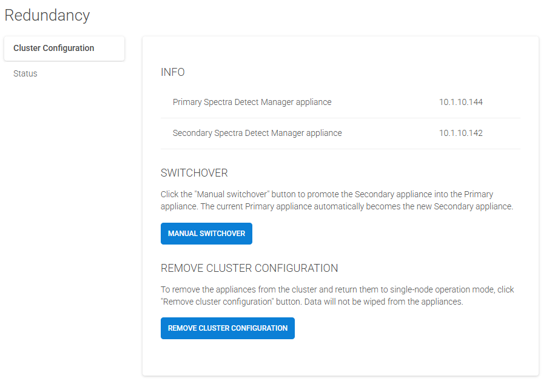The height and width of the screenshot is (392, 552).
Task: Click the REMOVE CLUSTER CONFIGURATION section heading
Action: pos(249,268)
